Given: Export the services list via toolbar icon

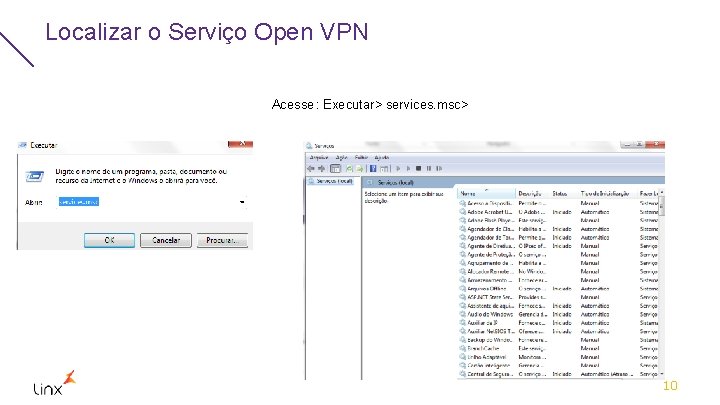Looking at the screenshot, I should tap(360, 169).
